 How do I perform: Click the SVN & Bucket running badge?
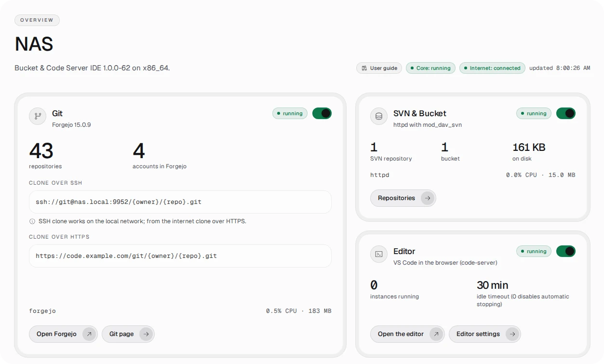[534, 113]
